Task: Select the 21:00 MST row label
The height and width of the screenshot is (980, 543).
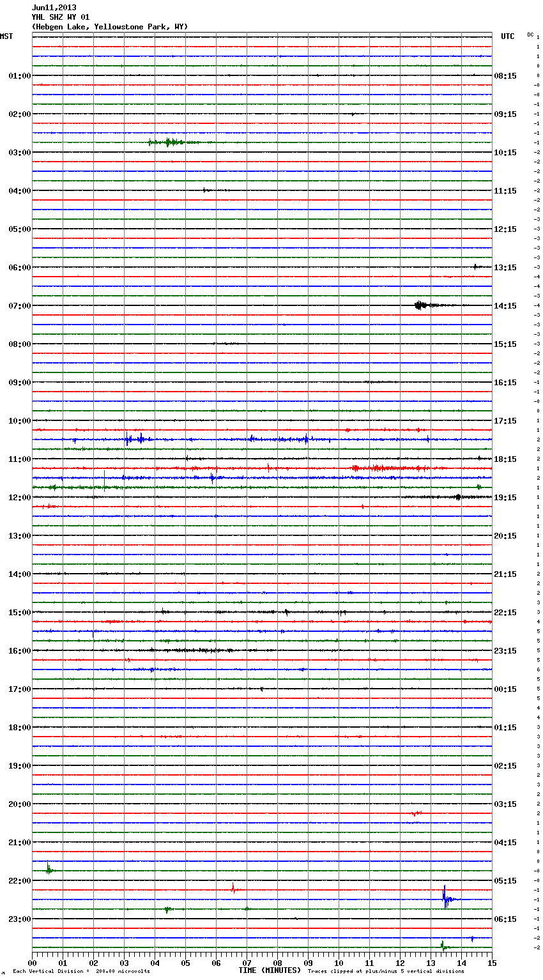Action: pos(19,843)
